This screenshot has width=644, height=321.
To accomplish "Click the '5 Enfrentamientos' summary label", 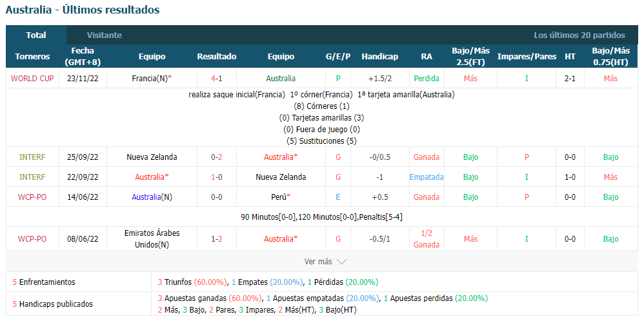I will pyautogui.click(x=44, y=282).
